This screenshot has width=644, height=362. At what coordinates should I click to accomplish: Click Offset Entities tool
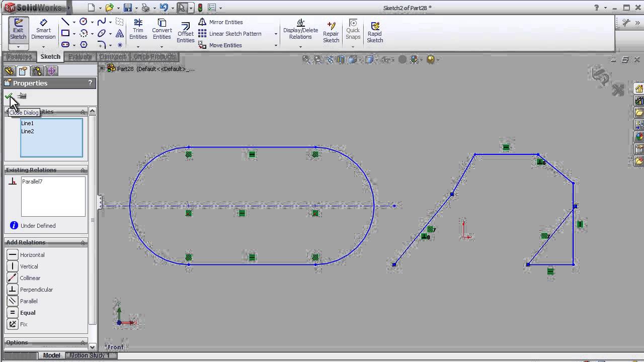tap(186, 33)
